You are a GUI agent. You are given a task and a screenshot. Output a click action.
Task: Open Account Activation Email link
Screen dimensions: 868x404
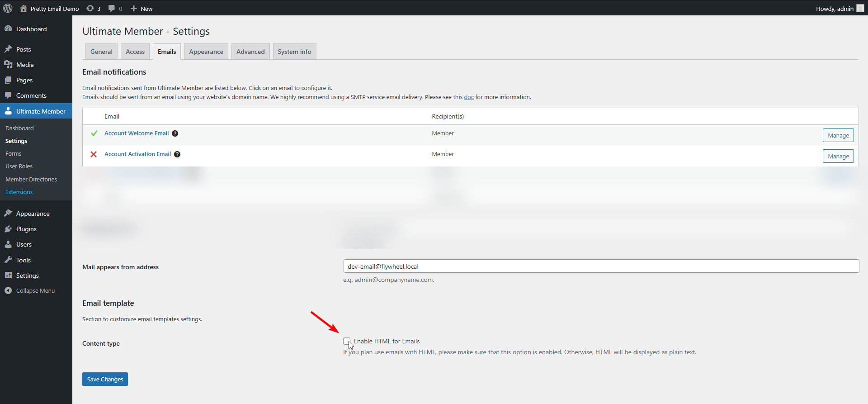[138, 154]
